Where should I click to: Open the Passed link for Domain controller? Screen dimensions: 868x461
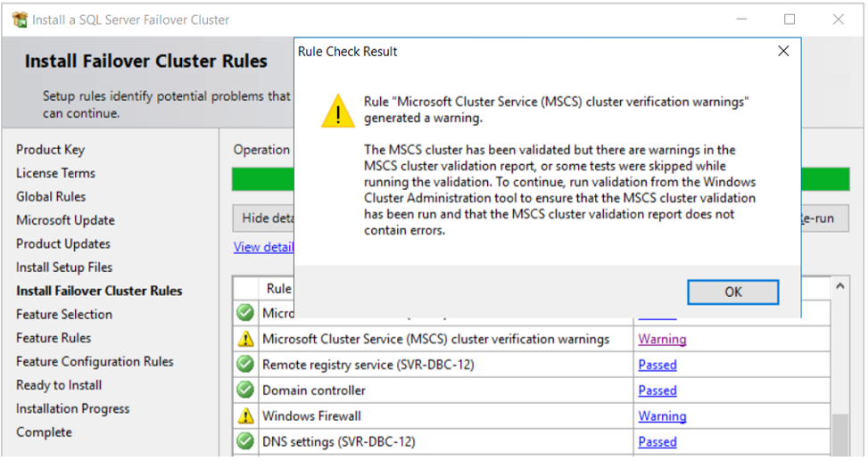click(657, 390)
